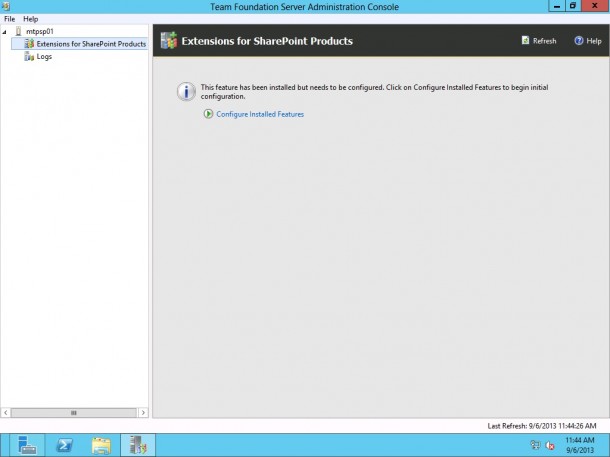The width and height of the screenshot is (610, 457).
Task: Click the network icon in system tray
Action: point(535,445)
